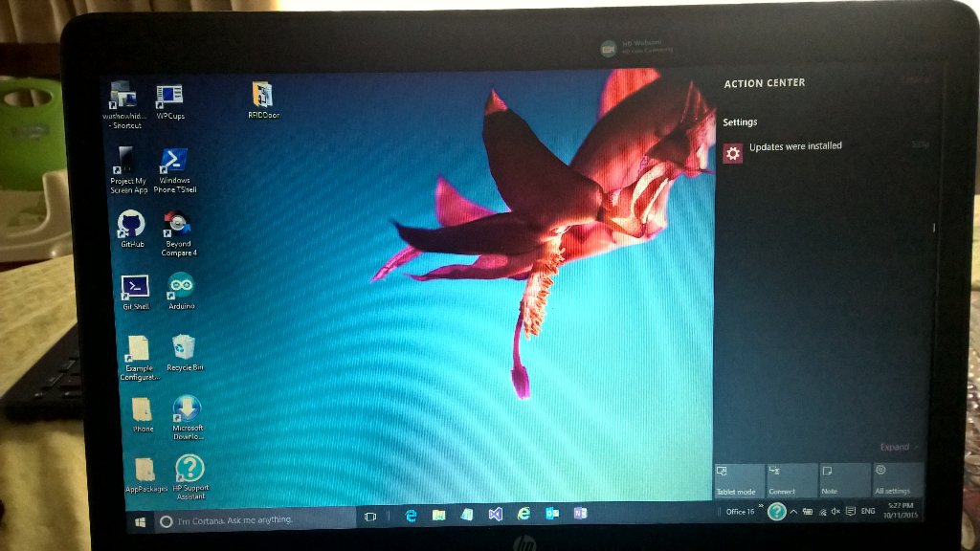This screenshot has width=980, height=551.
Task: Launch Project My Screen App
Action: coord(125,160)
